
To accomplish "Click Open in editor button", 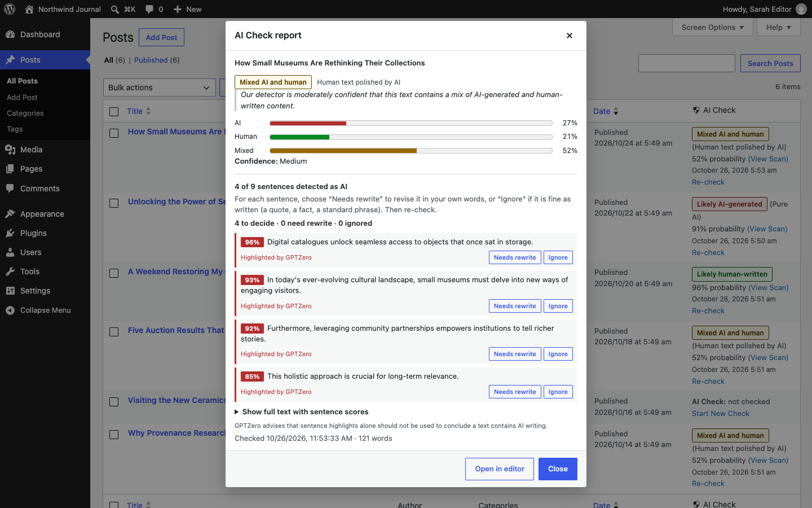I will click(x=500, y=469).
